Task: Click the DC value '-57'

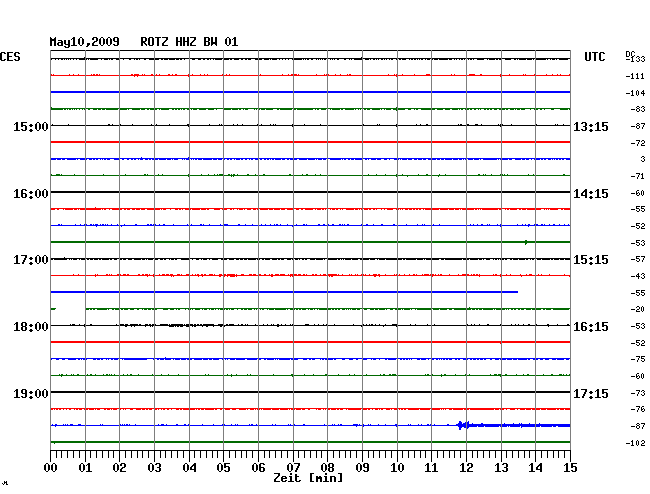Action: pos(638,259)
